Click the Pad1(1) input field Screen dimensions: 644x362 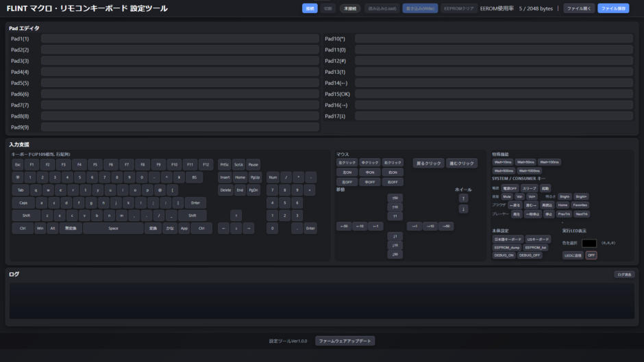179,39
